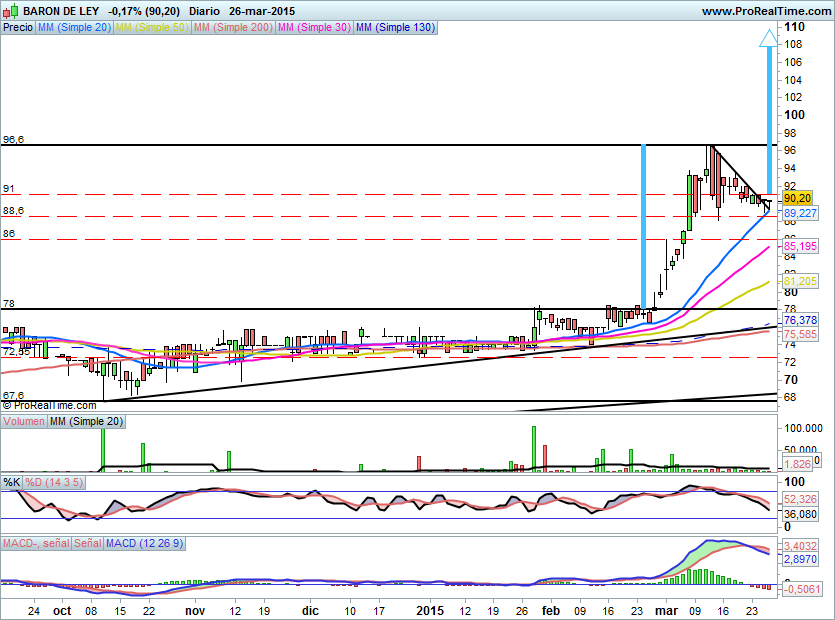
Task: Click the blue upward target arrow head
Action: coord(768,40)
